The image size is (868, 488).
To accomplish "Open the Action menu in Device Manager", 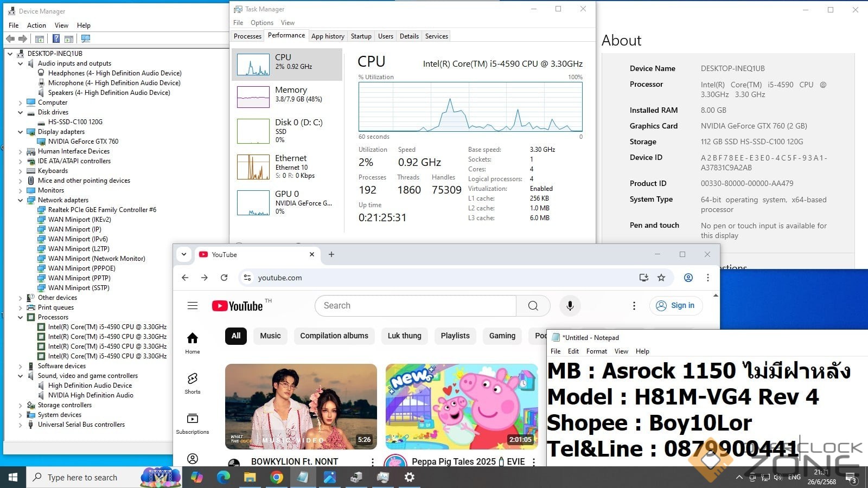I will pos(36,25).
